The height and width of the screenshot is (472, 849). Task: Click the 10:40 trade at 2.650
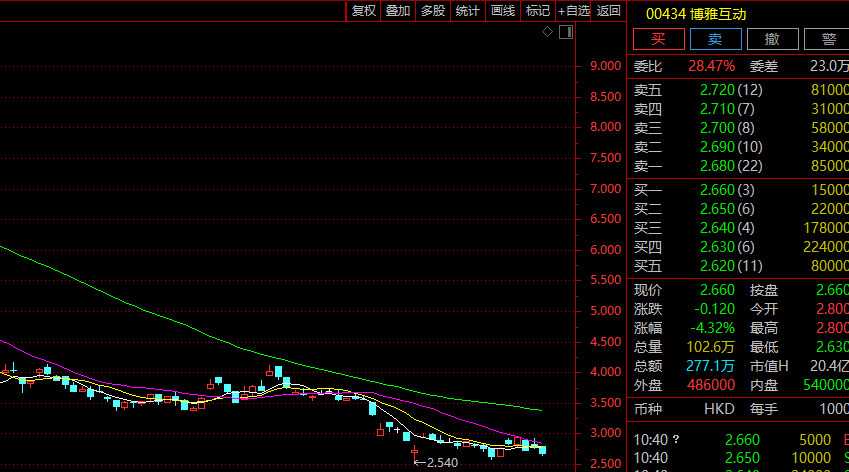[742, 458]
